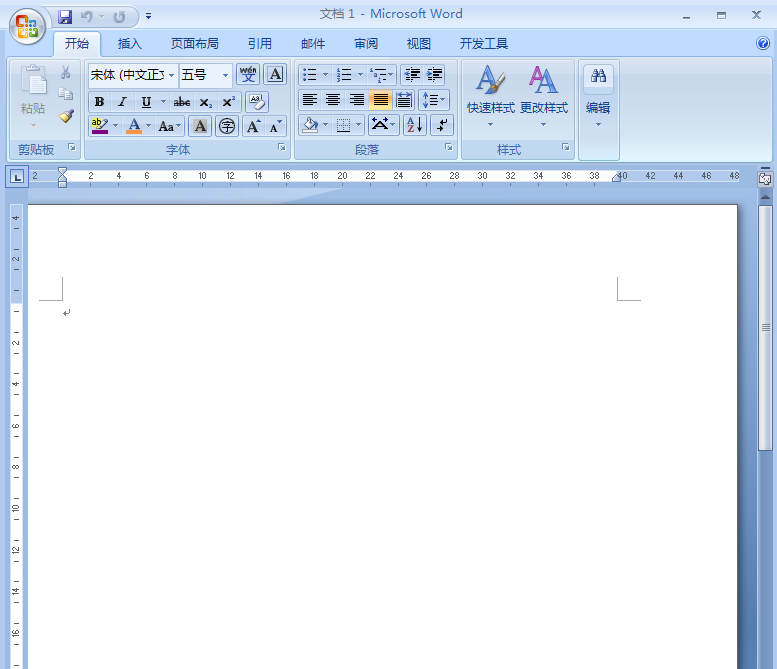The height and width of the screenshot is (669, 777).
Task: Click the enclosed character 字 icon
Action: click(227, 126)
